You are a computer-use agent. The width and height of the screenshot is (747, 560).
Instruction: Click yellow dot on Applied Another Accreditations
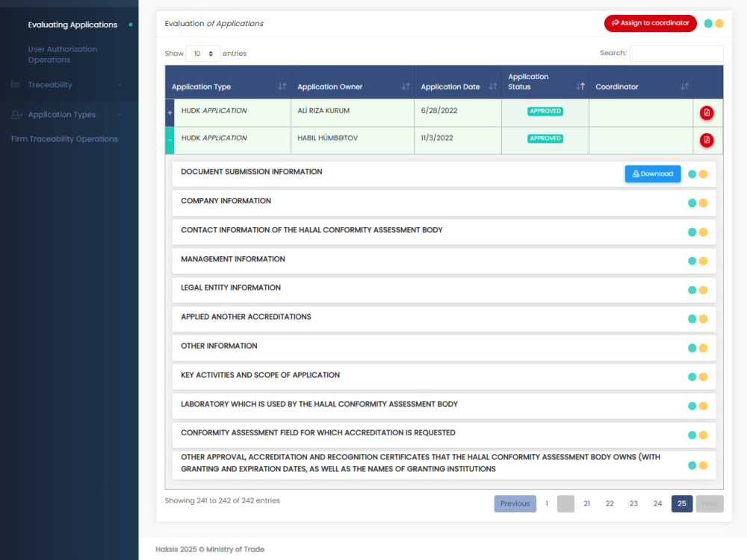click(x=703, y=319)
